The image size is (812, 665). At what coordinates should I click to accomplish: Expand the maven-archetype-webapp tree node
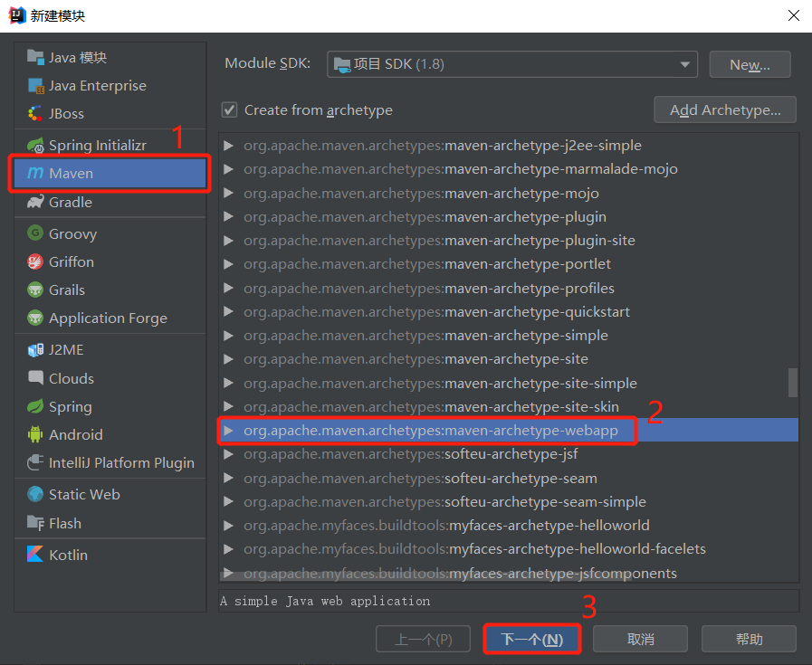click(x=228, y=431)
